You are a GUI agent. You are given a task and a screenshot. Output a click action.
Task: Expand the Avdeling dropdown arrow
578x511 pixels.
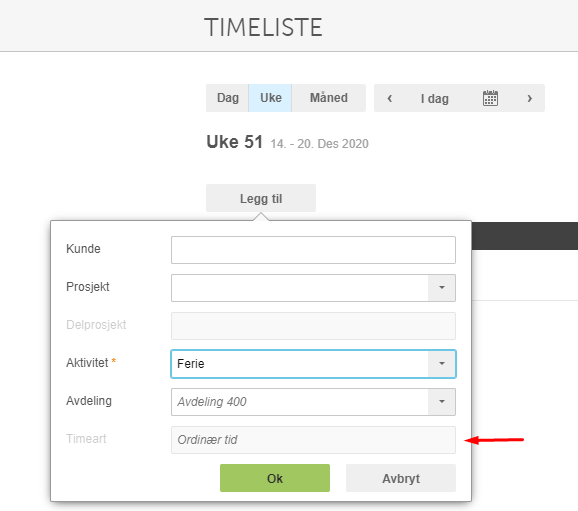pos(442,402)
